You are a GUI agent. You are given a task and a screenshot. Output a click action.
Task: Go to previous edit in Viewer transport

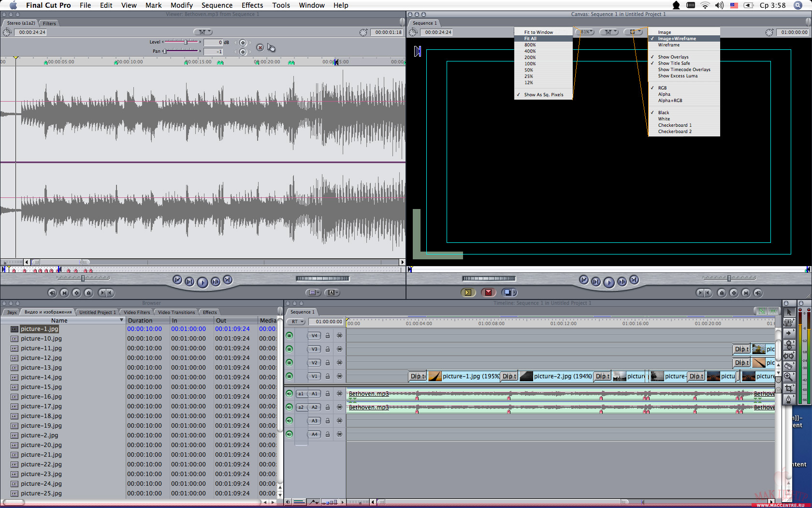click(177, 280)
